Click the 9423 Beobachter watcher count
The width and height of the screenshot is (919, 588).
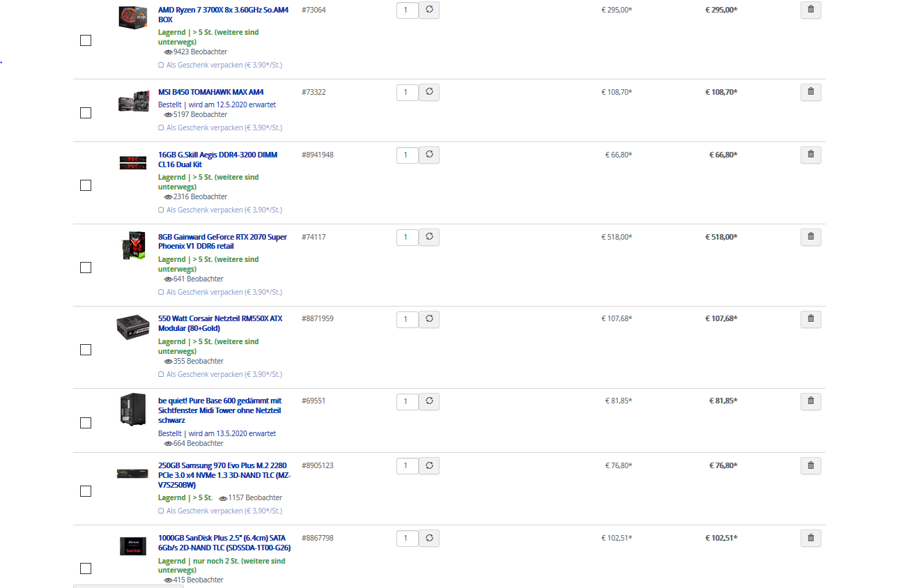[x=196, y=52]
